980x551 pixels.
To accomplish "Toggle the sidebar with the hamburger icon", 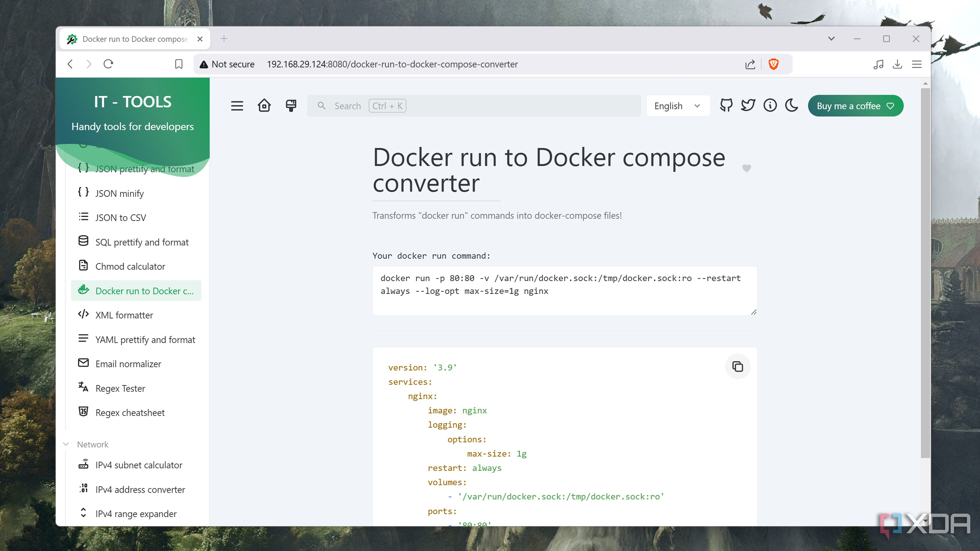I will [x=237, y=106].
